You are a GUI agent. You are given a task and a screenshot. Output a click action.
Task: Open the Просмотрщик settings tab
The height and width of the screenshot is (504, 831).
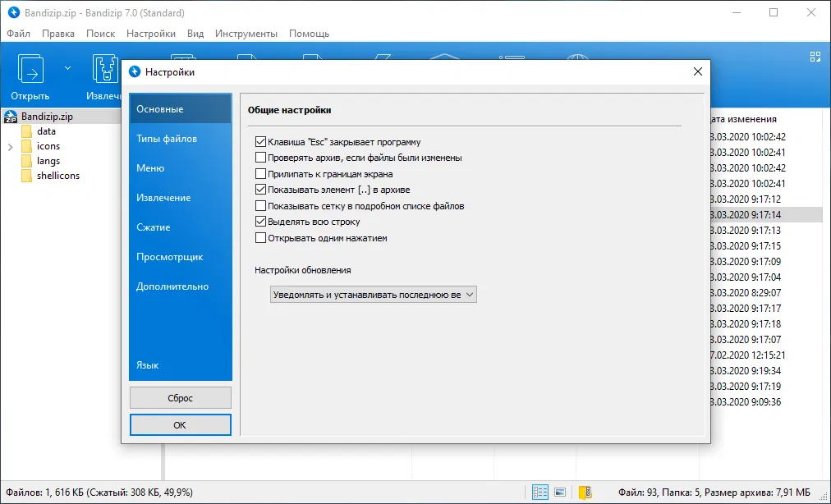tap(180, 256)
